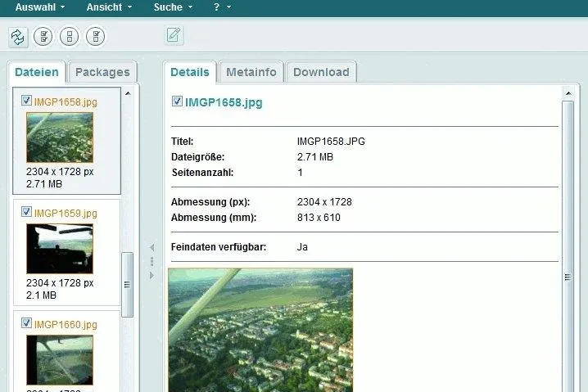Screen dimensions: 588x392
Task: Select the Details tab
Action: click(190, 72)
